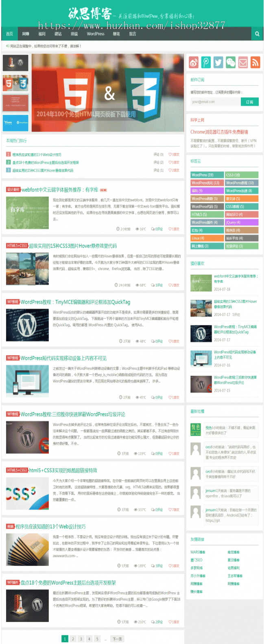Go to pagination page 5
The image size is (264, 644).
[x=97, y=639]
